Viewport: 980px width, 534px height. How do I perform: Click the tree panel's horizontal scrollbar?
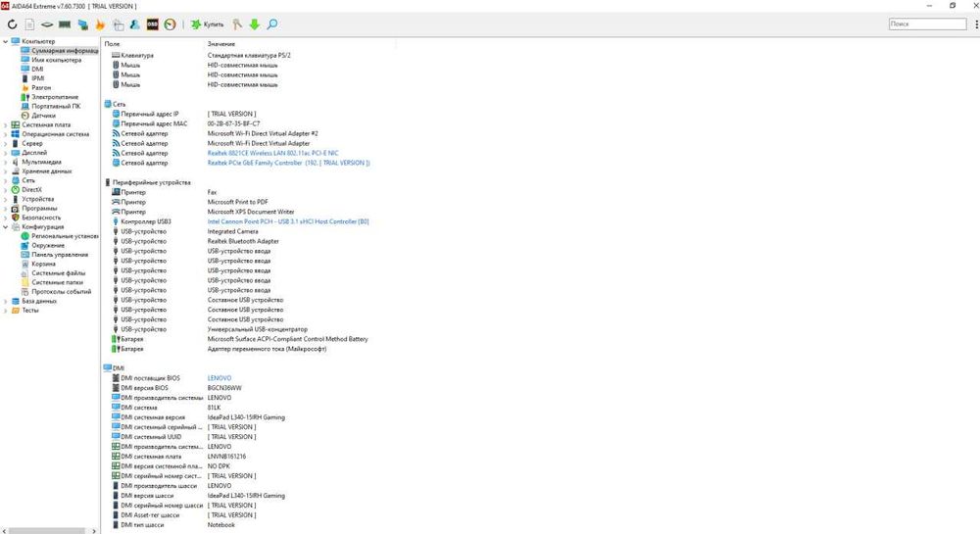click(x=47, y=531)
